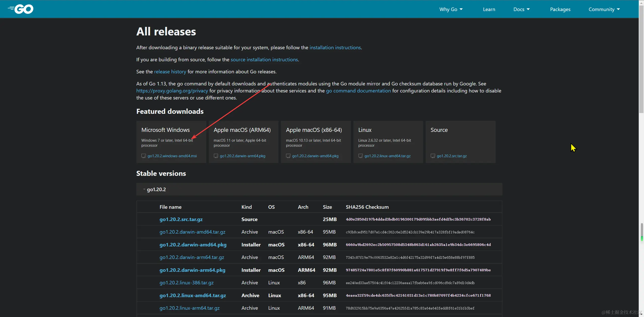
Task: Open the Community dropdown menu
Action: point(604,9)
